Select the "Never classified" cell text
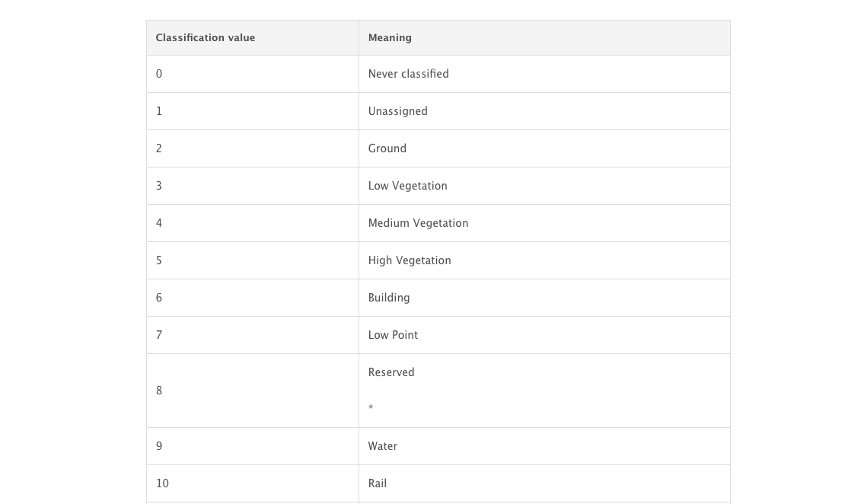This screenshot has height=504, width=848. (x=408, y=74)
